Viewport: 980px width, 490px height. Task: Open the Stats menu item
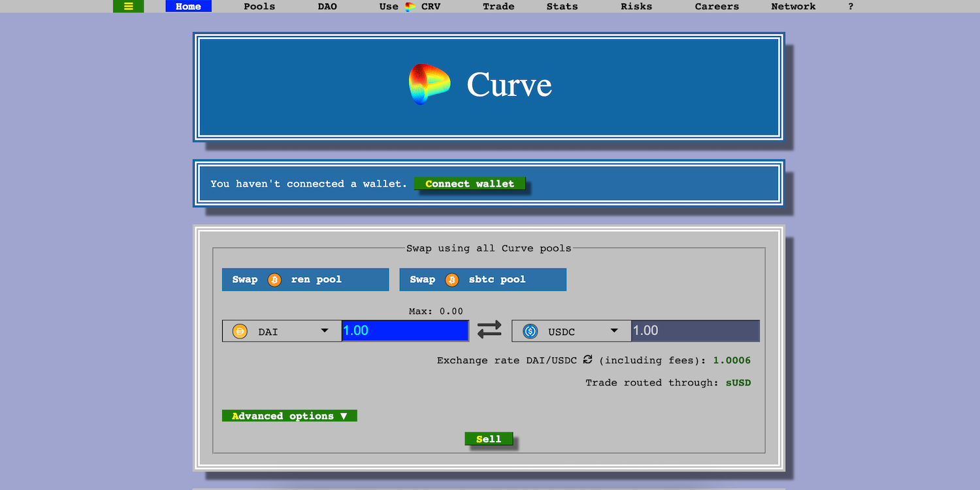pyautogui.click(x=562, y=7)
